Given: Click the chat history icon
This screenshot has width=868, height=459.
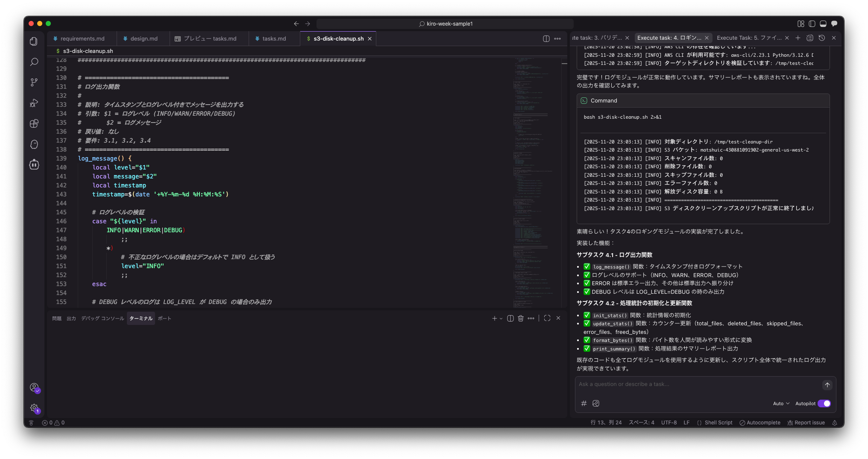Looking at the screenshot, I should (821, 38).
